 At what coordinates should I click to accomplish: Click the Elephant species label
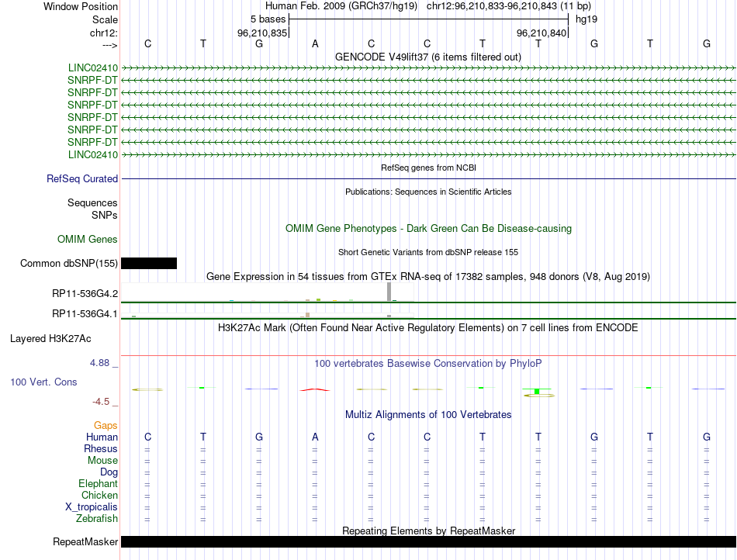point(99,483)
